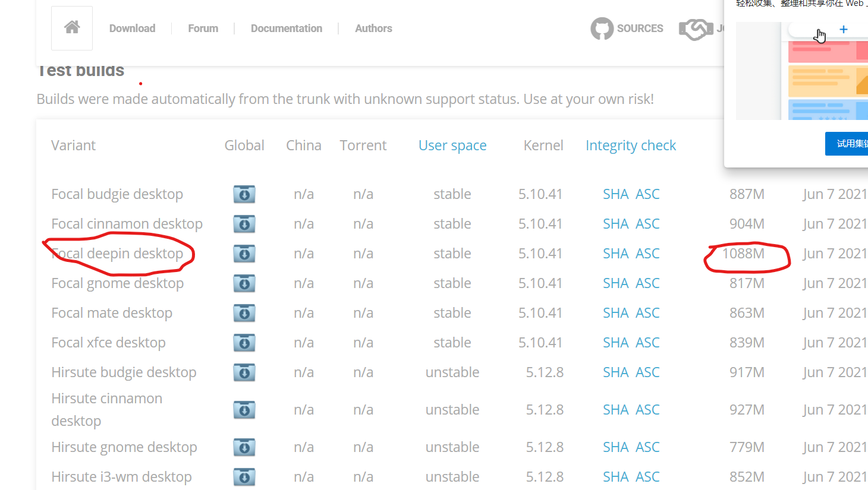Screen dimensions: 868x490
Task: Open ASC link for Hirsute cinnamon desktop
Action: tap(647, 410)
